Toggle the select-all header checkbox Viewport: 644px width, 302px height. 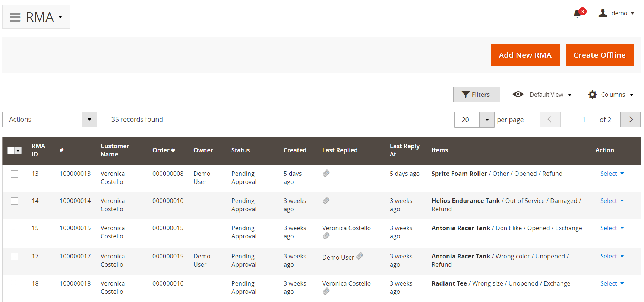11,150
